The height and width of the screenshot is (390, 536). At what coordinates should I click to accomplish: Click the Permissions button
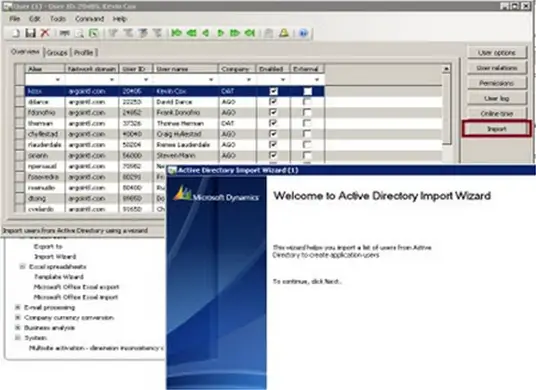[497, 83]
